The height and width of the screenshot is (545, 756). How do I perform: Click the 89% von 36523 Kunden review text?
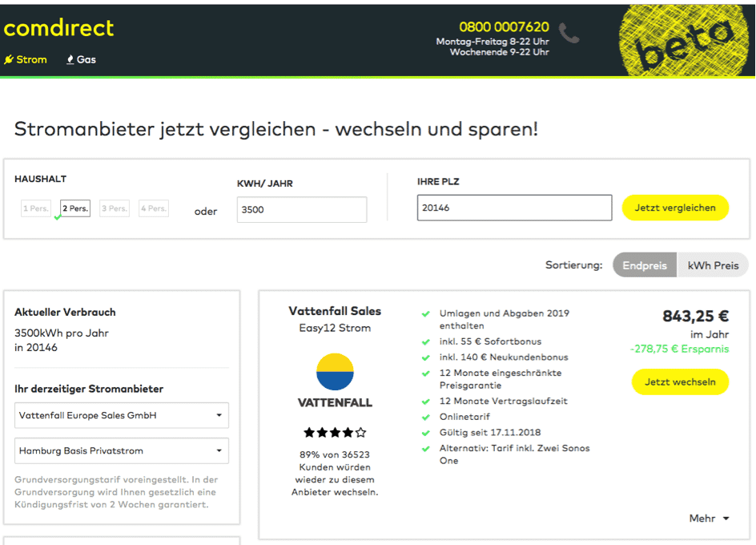pos(335,473)
